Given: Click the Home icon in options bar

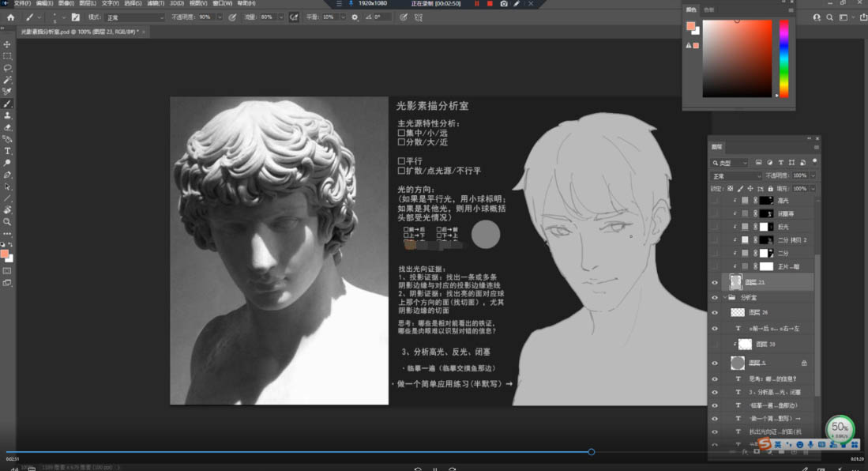Looking at the screenshot, I should click(x=10, y=17).
